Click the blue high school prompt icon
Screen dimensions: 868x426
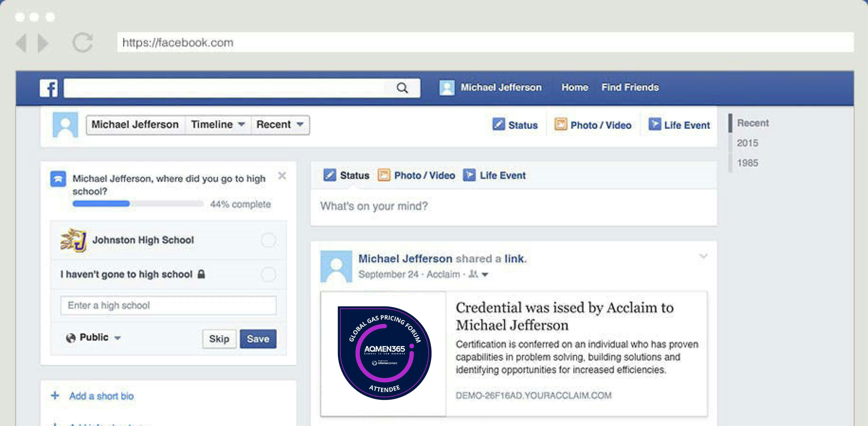[x=58, y=179]
